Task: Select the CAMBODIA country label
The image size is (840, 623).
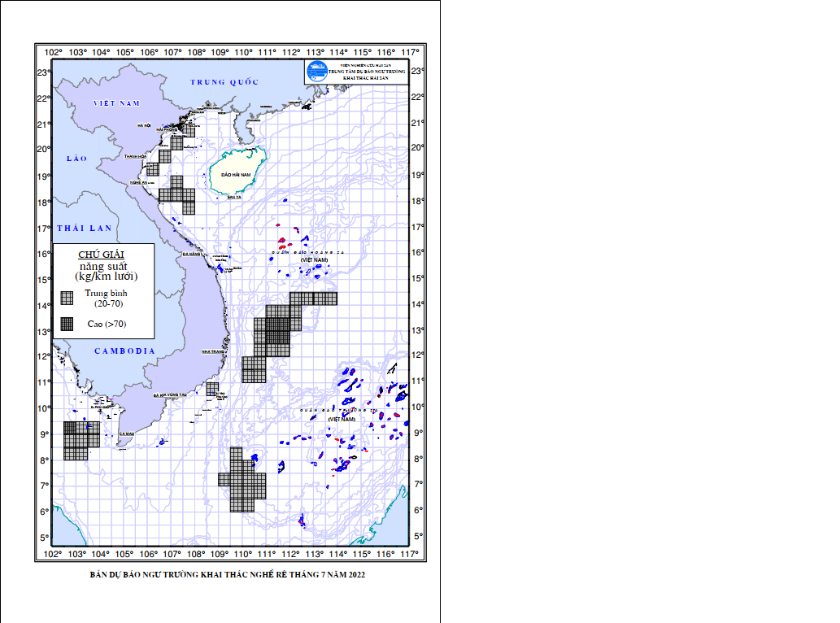Action: click(x=125, y=351)
